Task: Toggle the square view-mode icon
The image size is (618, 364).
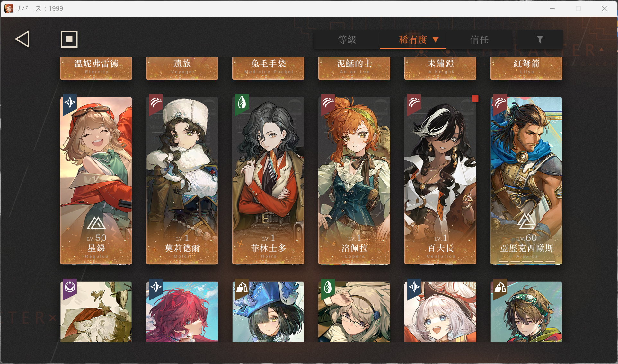Action: pos(69,39)
